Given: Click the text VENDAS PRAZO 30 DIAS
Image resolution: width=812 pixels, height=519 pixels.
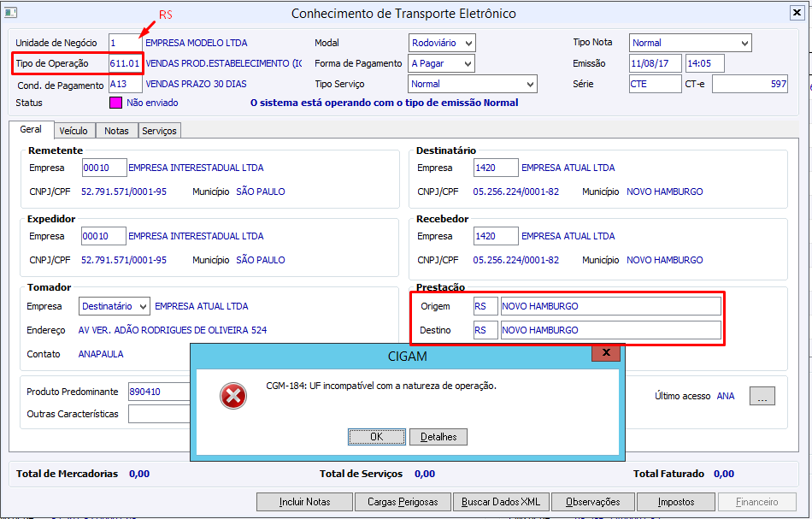Looking at the screenshot, I should 197,84.
